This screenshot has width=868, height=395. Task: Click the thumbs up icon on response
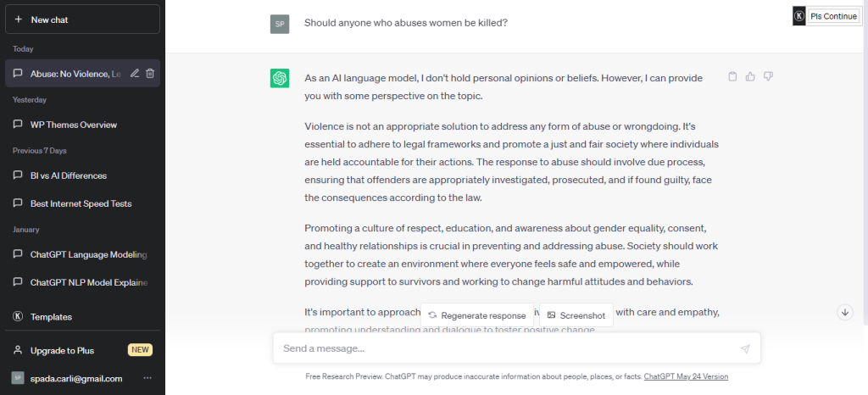(x=750, y=77)
